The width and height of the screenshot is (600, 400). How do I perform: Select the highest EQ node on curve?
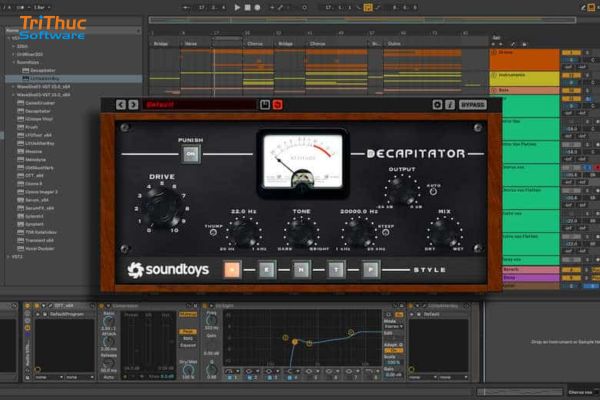pyautogui.click(x=351, y=332)
